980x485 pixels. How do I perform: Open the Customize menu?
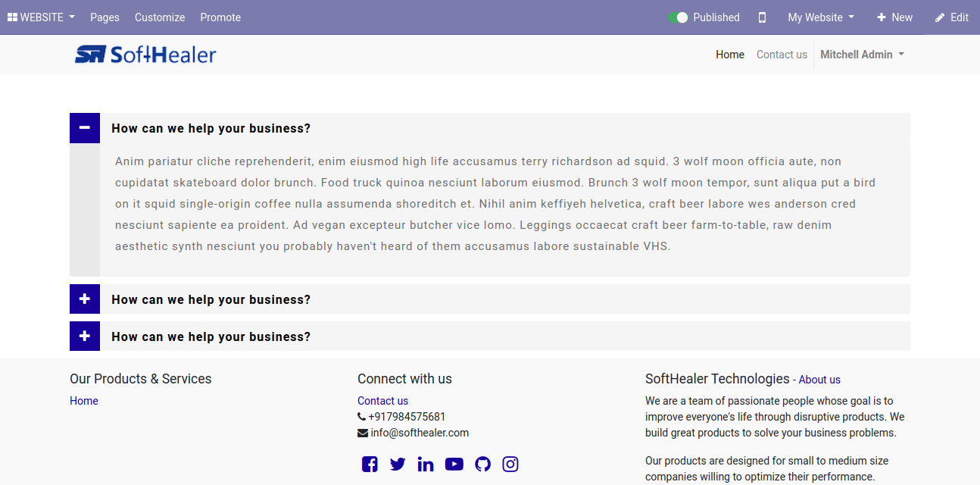[160, 17]
